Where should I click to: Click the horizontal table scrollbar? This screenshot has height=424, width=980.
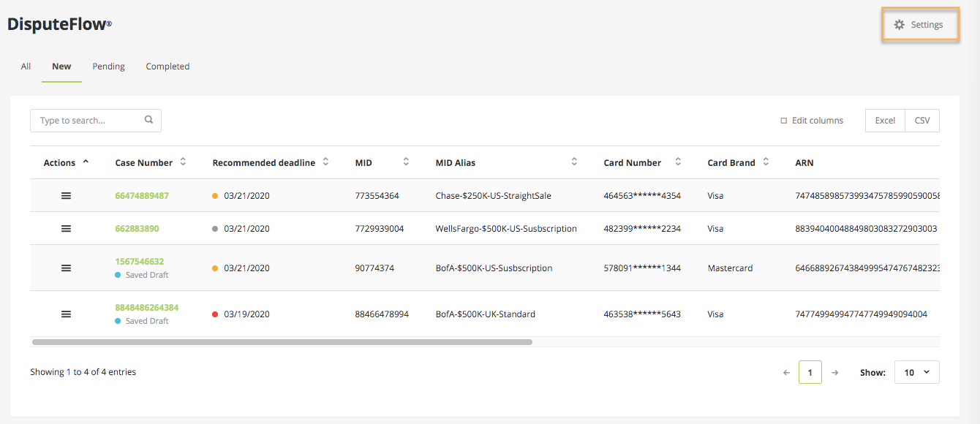tap(282, 342)
